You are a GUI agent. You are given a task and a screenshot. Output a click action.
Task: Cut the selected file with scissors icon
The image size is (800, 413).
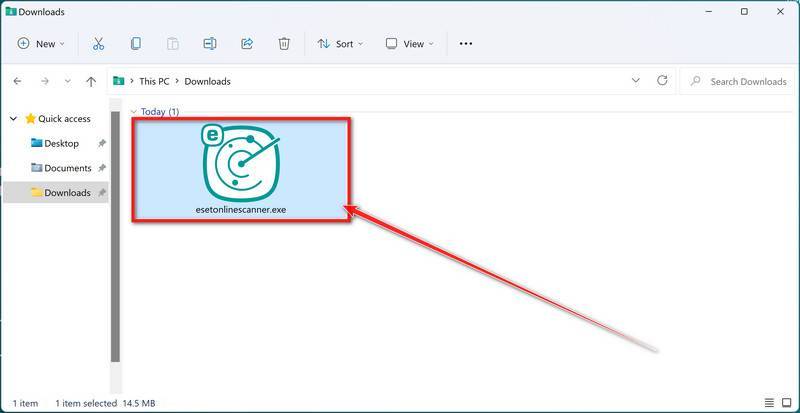98,44
